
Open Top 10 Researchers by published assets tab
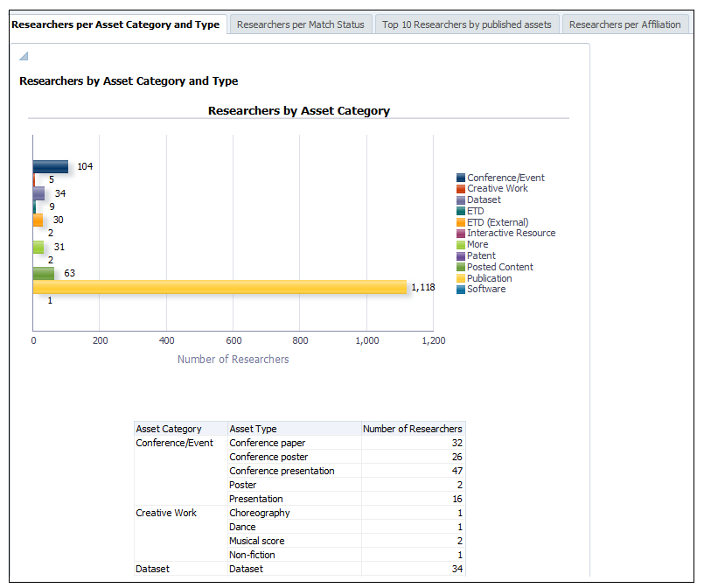pyautogui.click(x=467, y=24)
